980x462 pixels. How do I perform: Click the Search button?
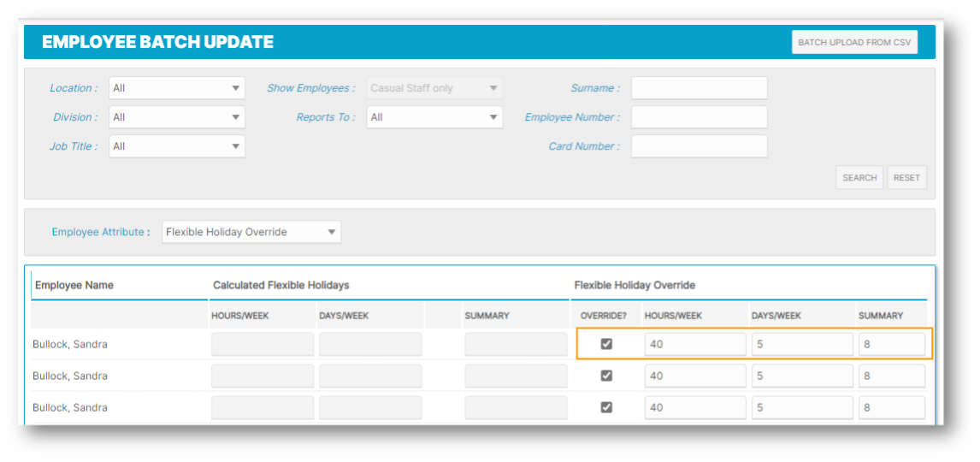coord(859,178)
